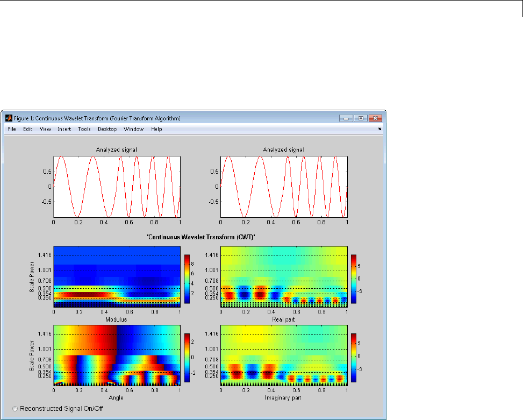Viewport: 523px width, 420px height.
Task: Open the Edit menu
Action: tap(27, 129)
